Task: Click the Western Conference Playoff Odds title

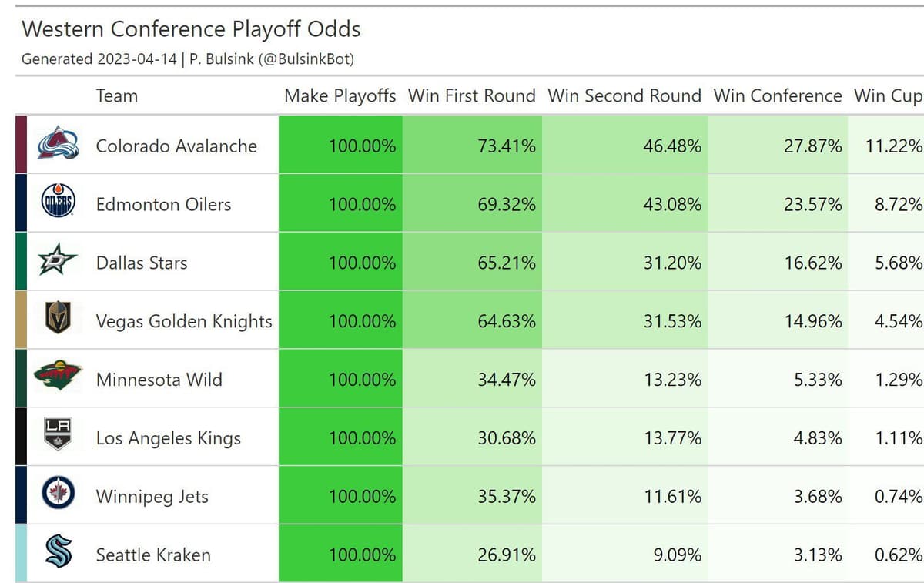Action: tap(191, 29)
